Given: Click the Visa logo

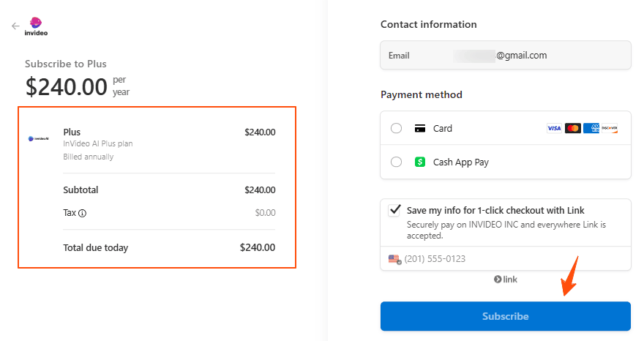Looking at the screenshot, I should 554,128.
